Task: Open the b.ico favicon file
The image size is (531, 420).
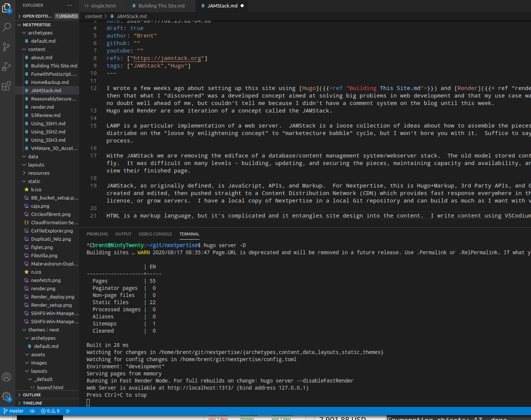Action: pyautogui.click(x=36, y=189)
